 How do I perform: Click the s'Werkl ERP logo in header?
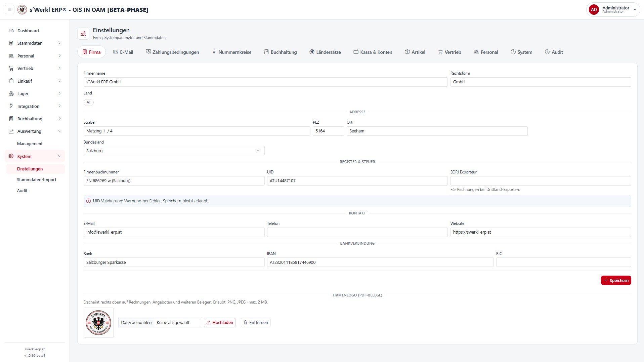[x=22, y=9]
